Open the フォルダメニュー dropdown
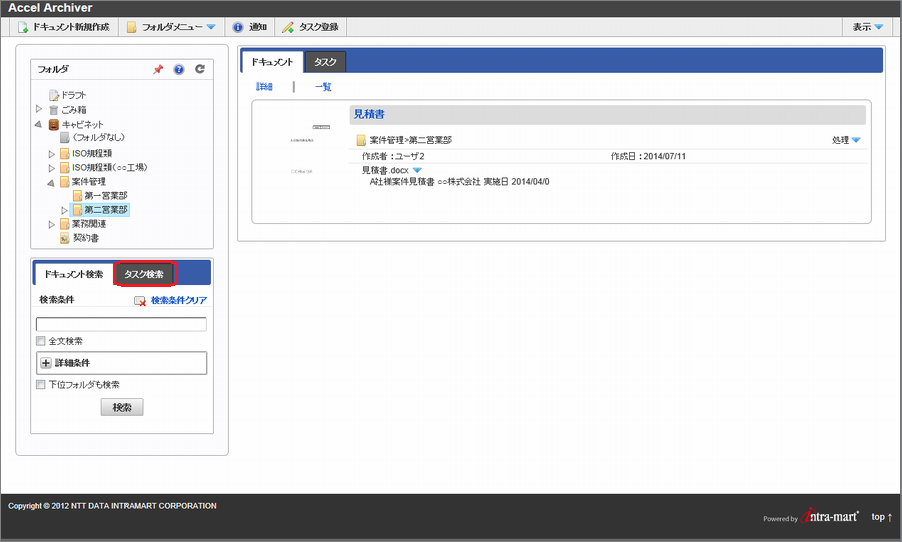Image resolution: width=902 pixels, height=542 pixels. (x=171, y=27)
